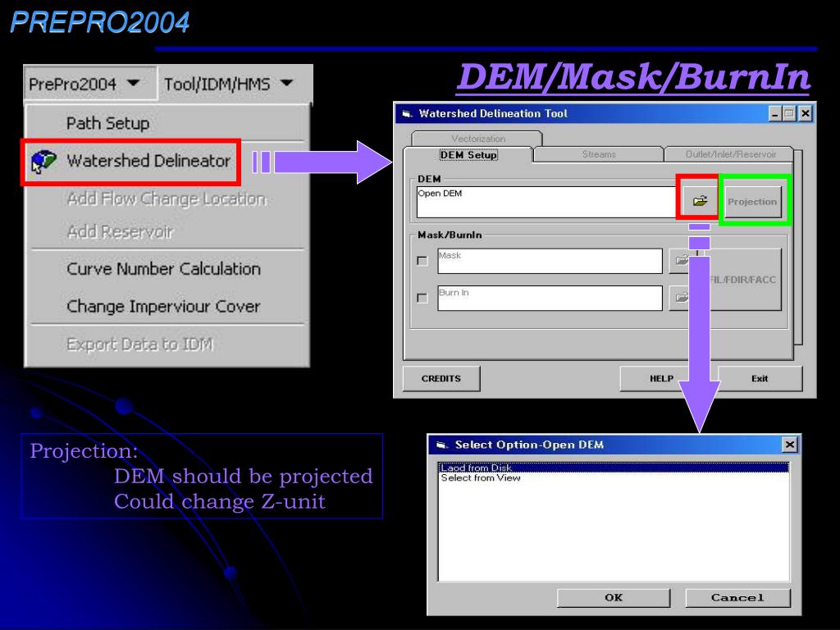Image resolution: width=840 pixels, height=630 pixels.
Task: Open the Outlet/Inlet/Reservoir tab
Action: [729, 154]
